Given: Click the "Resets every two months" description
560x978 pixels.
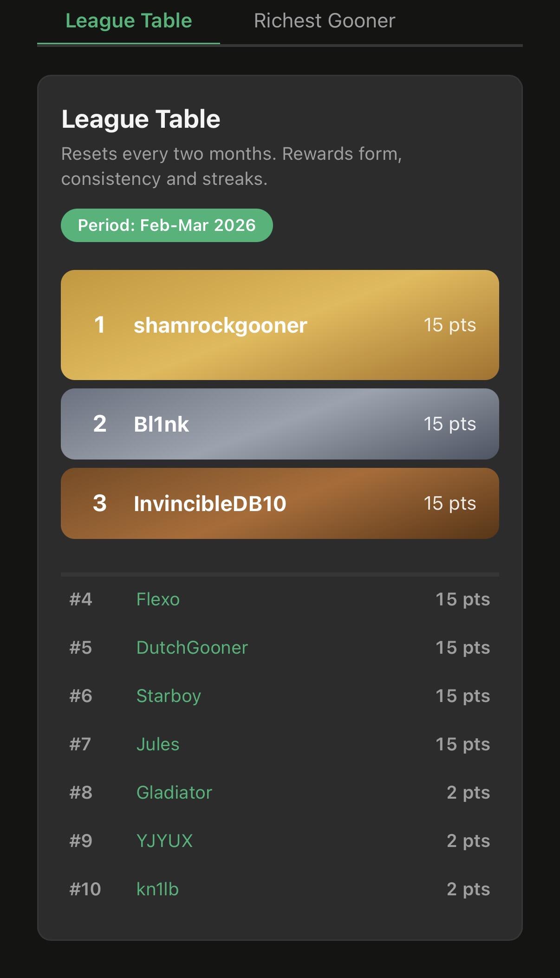Looking at the screenshot, I should (x=231, y=166).
